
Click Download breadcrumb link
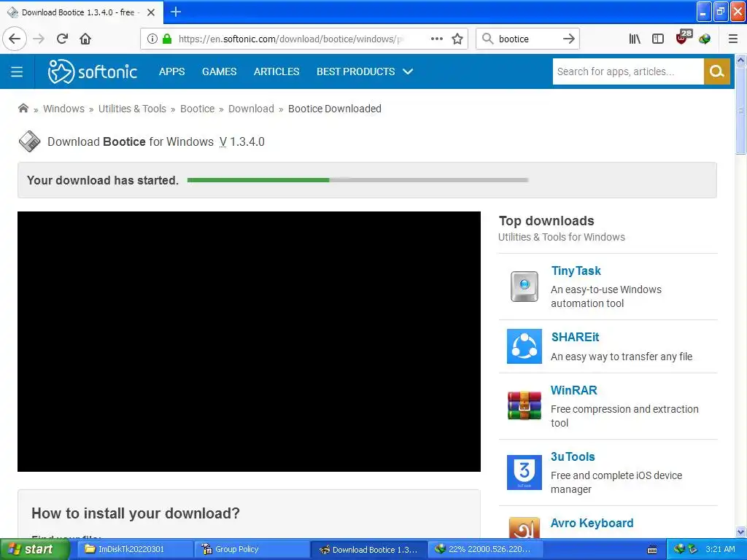click(x=251, y=109)
